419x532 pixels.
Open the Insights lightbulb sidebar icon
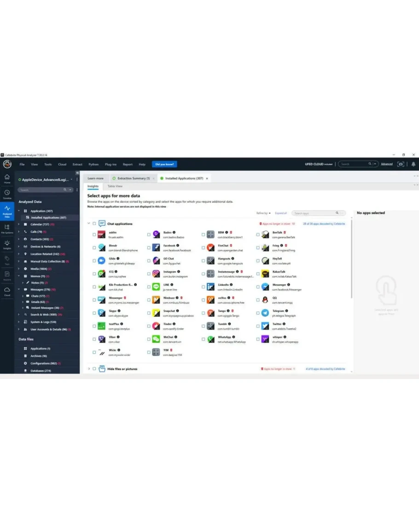pos(7,244)
